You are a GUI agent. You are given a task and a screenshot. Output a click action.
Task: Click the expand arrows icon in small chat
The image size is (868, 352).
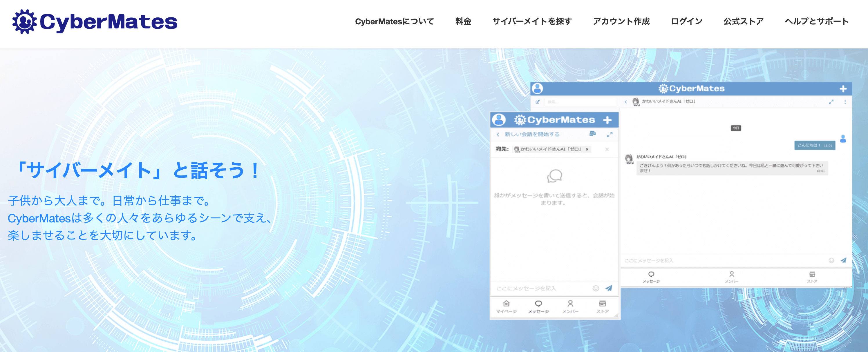point(610,135)
